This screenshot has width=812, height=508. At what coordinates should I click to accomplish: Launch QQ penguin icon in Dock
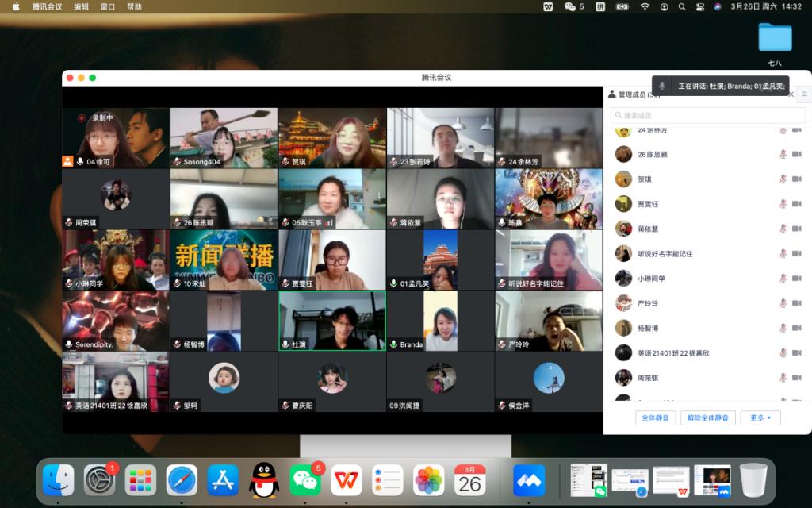click(264, 480)
